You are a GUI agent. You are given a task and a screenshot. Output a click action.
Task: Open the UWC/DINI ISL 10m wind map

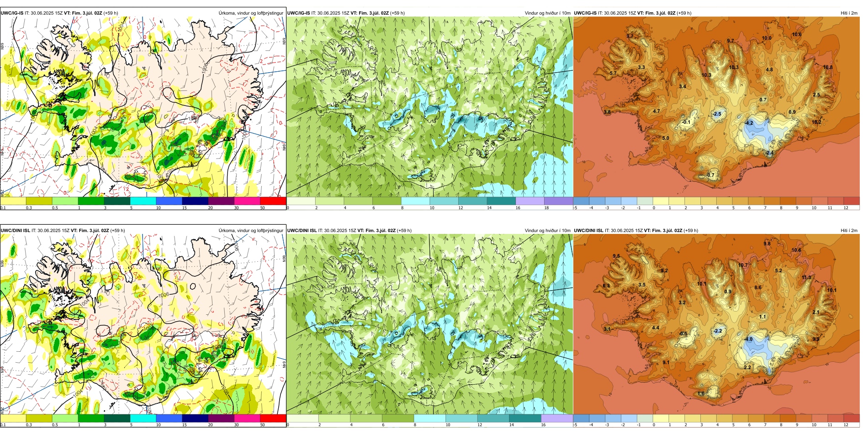[x=429, y=324]
